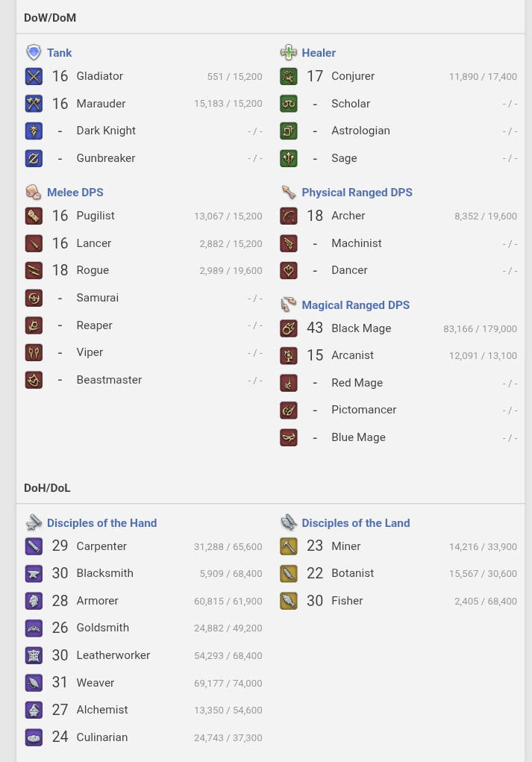
Task: Click the Archer bow icon
Action: click(x=289, y=216)
